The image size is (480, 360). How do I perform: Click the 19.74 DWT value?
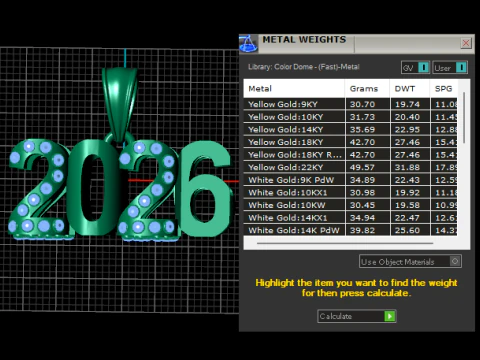click(x=407, y=104)
